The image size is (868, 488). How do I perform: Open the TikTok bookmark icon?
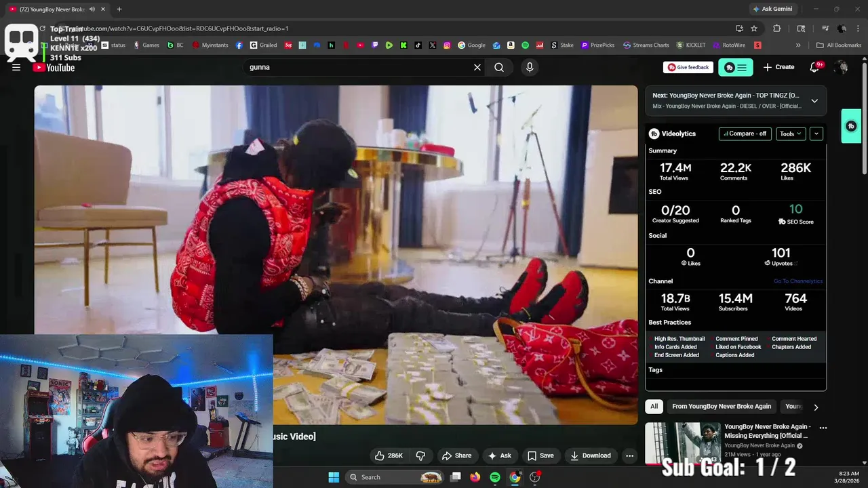tap(418, 45)
